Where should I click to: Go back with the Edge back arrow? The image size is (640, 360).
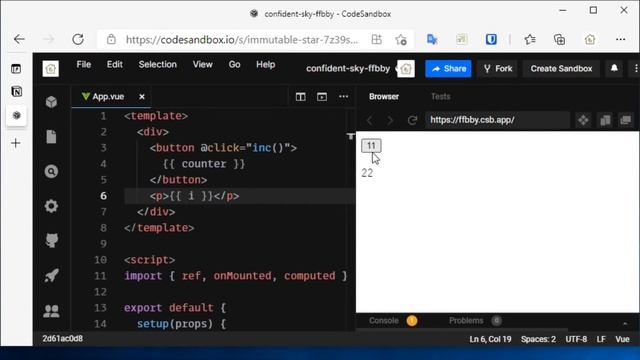point(19,39)
